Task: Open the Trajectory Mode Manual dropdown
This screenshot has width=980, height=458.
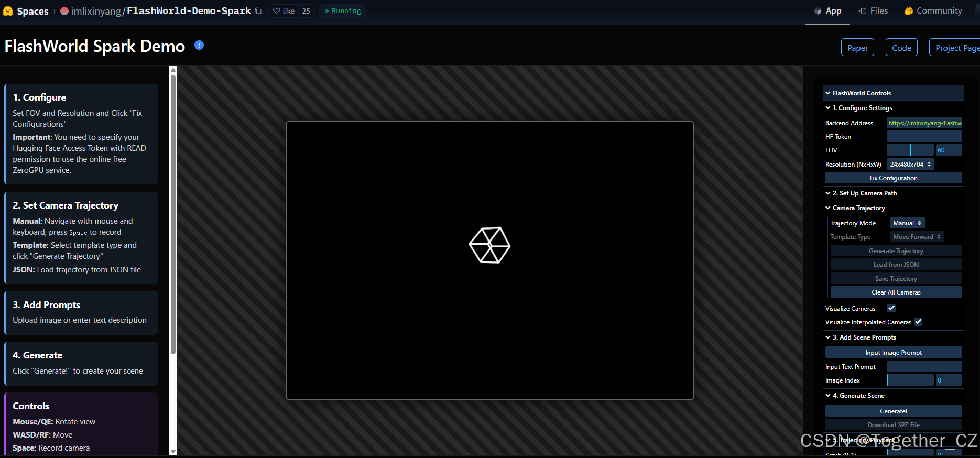Action: pos(907,223)
